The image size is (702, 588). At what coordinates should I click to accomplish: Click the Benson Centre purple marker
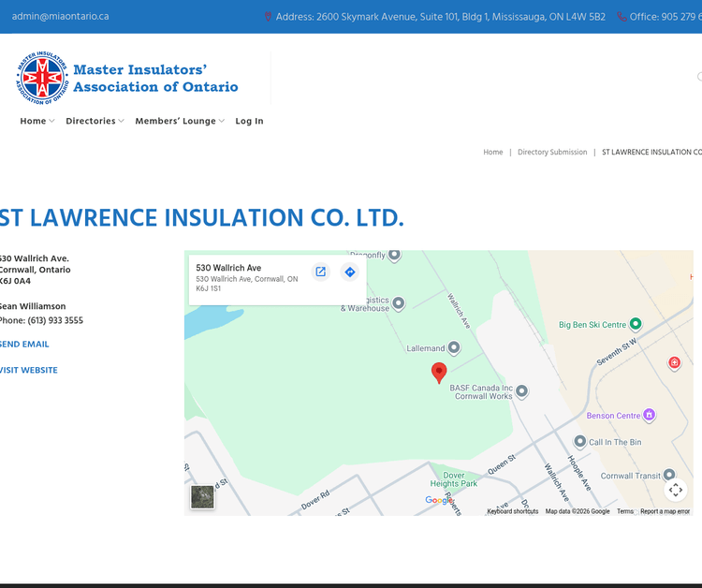tap(650, 415)
